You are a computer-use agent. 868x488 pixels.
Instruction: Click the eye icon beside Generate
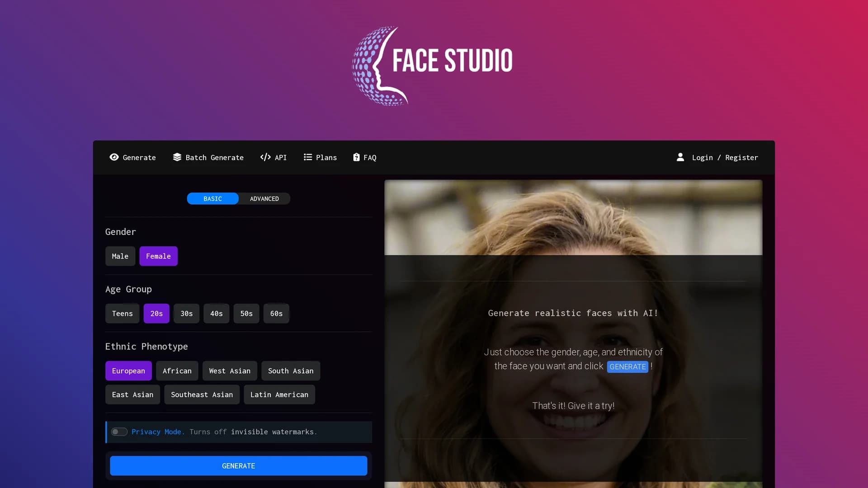coord(114,157)
